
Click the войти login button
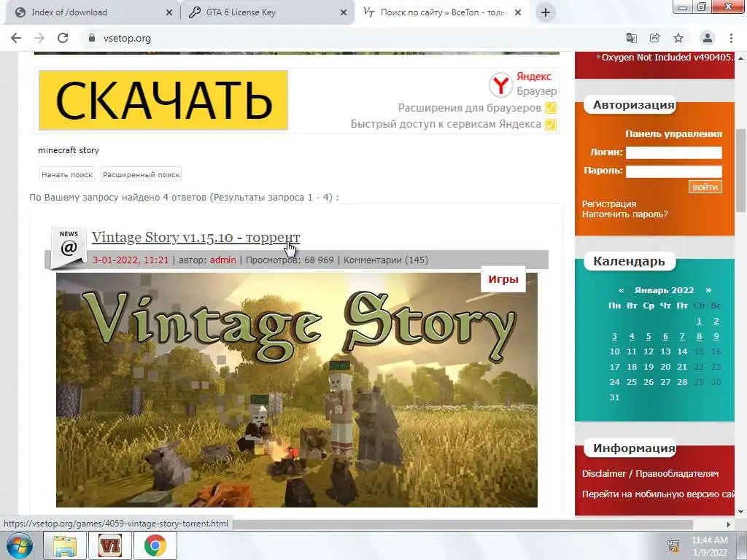click(x=705, y=187)
